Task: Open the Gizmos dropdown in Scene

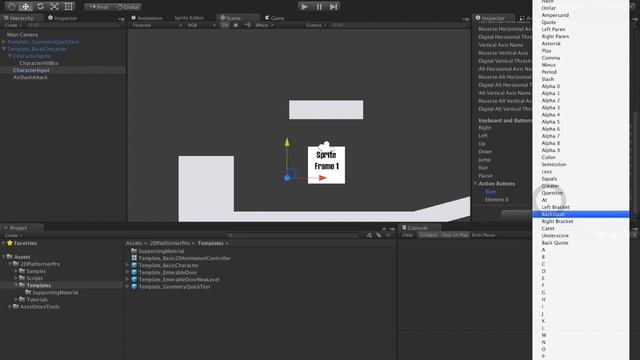Action: pyautogui.click(x=316, y=25)
